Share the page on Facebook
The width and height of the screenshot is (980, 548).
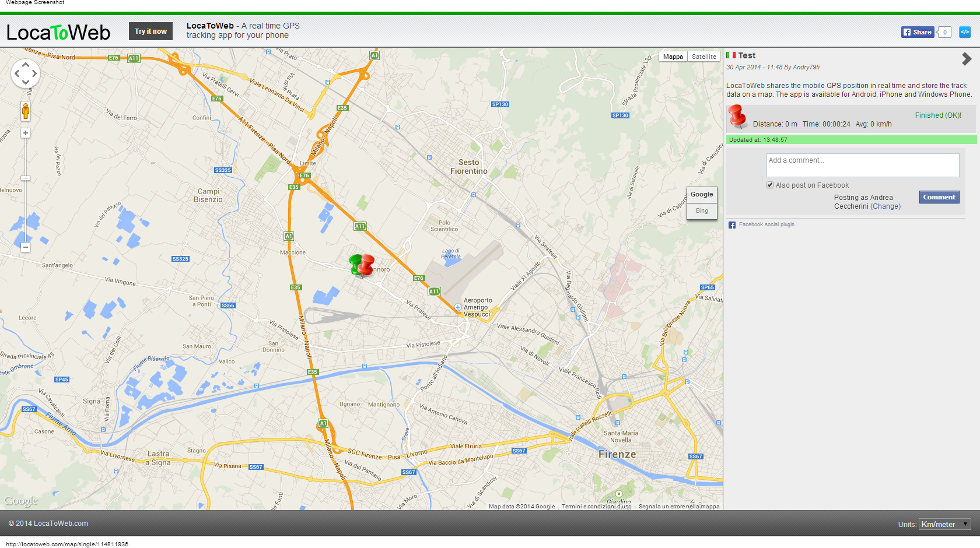click(x=917, y=32)
